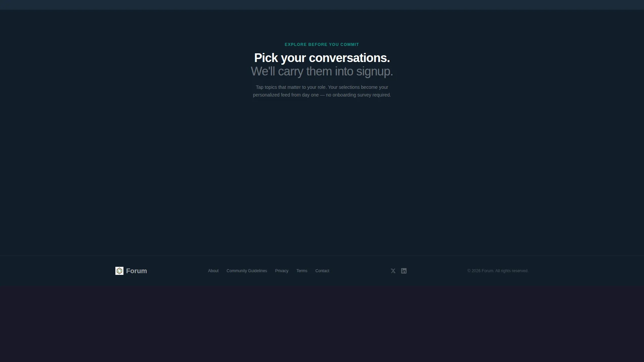Open the Community Guidelines link
Screen dimensions: 644x362
(247, 271)
